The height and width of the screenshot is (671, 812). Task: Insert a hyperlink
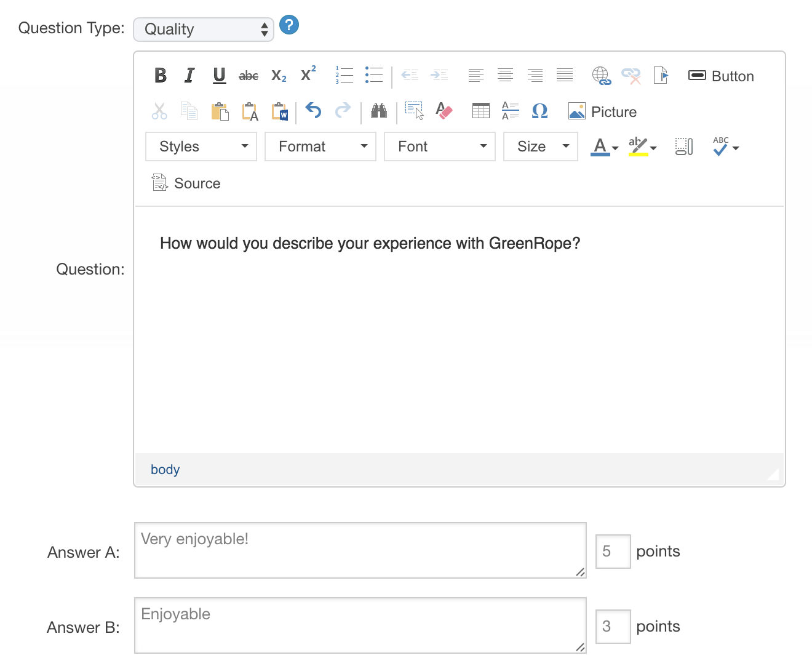601,76
